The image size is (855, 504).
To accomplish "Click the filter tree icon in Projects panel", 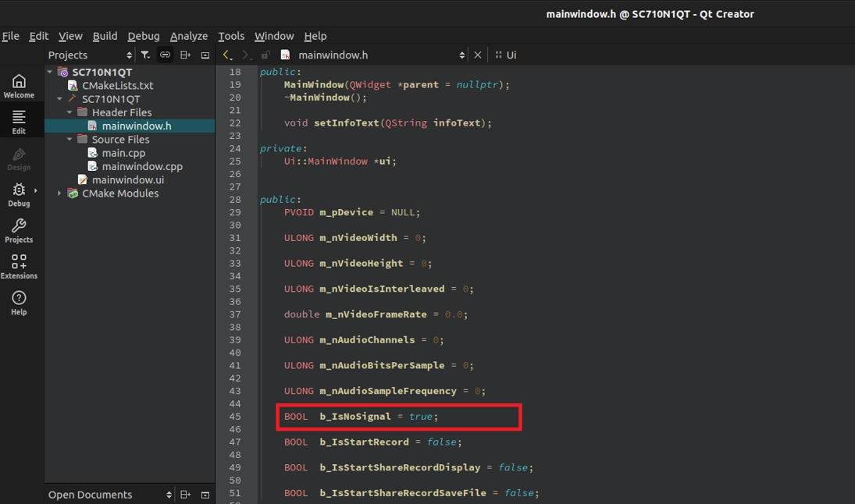I will 145,55.
